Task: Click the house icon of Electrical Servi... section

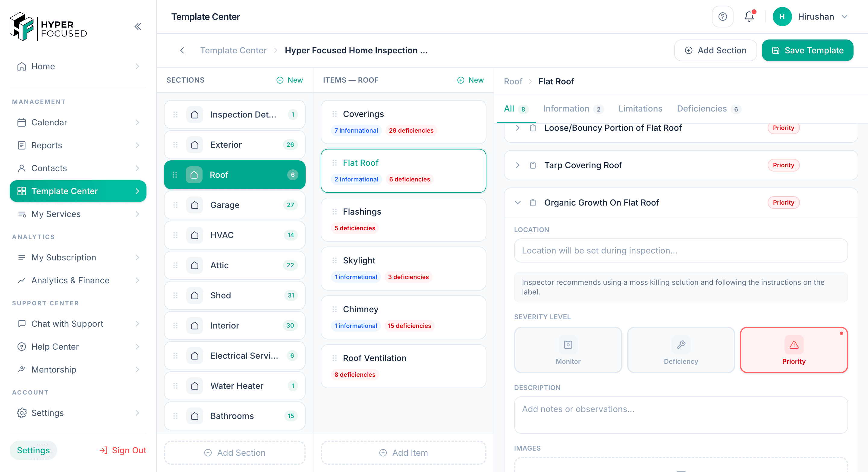Action: (194, 355)
